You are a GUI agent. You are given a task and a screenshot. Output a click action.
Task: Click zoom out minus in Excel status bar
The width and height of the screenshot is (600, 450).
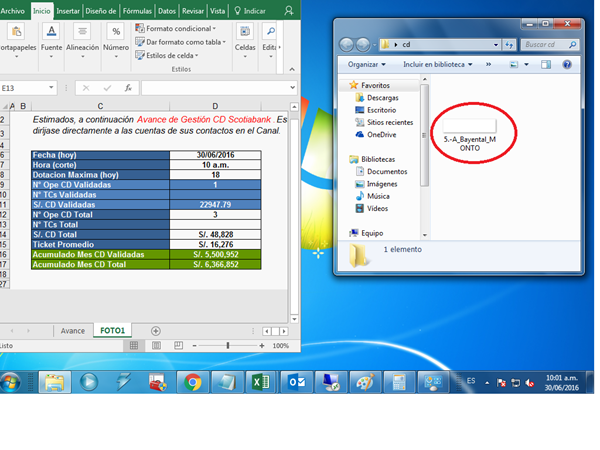(194, 346)
